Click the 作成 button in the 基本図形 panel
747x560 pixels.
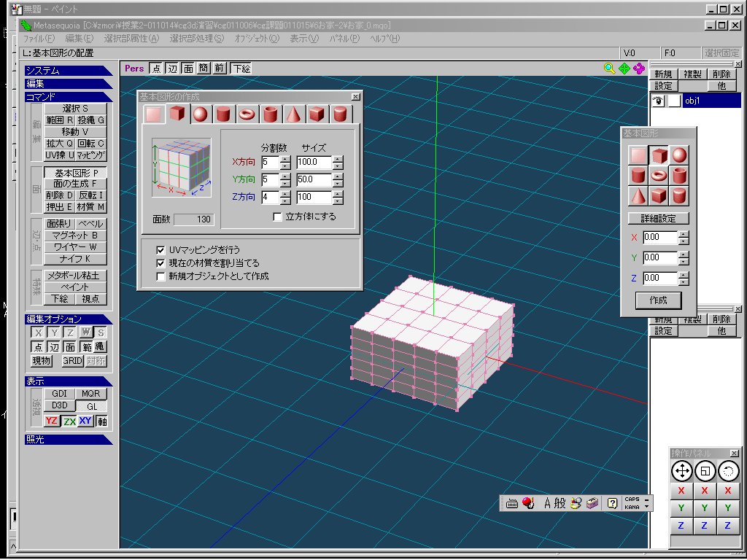point(659,300)
